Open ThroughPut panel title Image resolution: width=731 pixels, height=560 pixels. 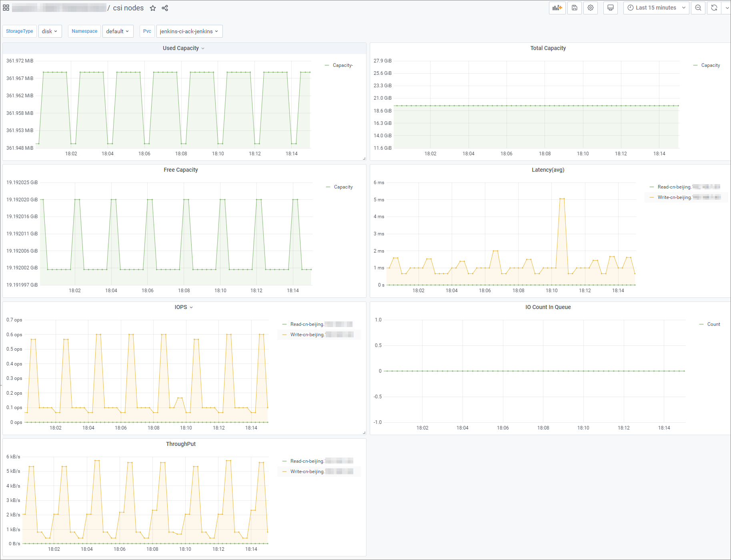(181, 444)
